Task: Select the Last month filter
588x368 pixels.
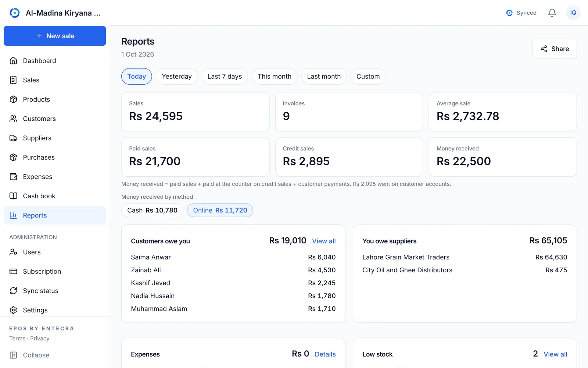Action: (x=324, y=76)
